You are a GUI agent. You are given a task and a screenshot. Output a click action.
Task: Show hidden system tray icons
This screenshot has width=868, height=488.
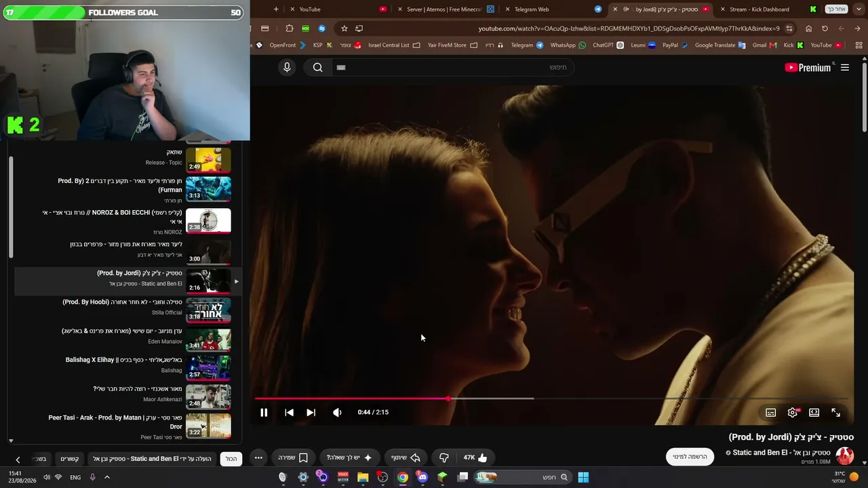pos(107,477)
